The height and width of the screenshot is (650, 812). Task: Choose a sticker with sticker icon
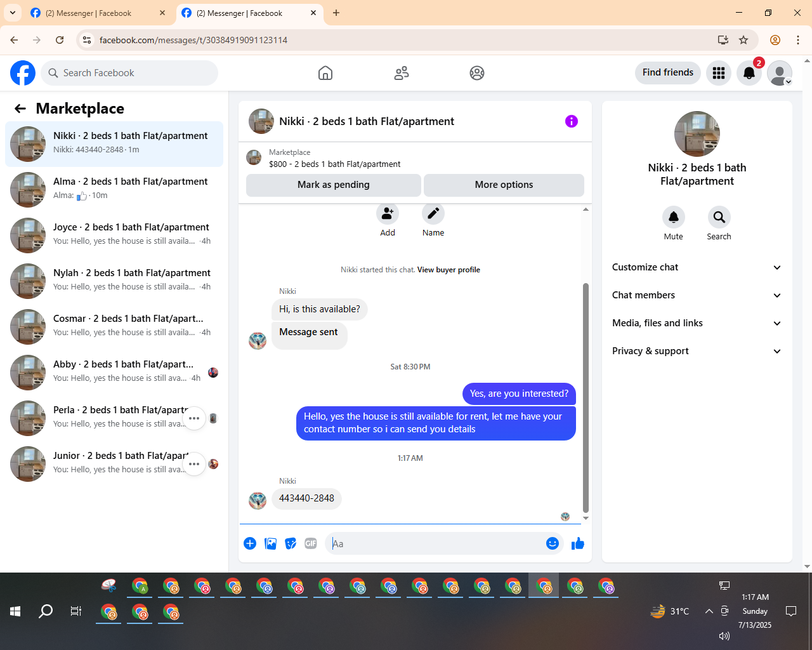(291, 543)
